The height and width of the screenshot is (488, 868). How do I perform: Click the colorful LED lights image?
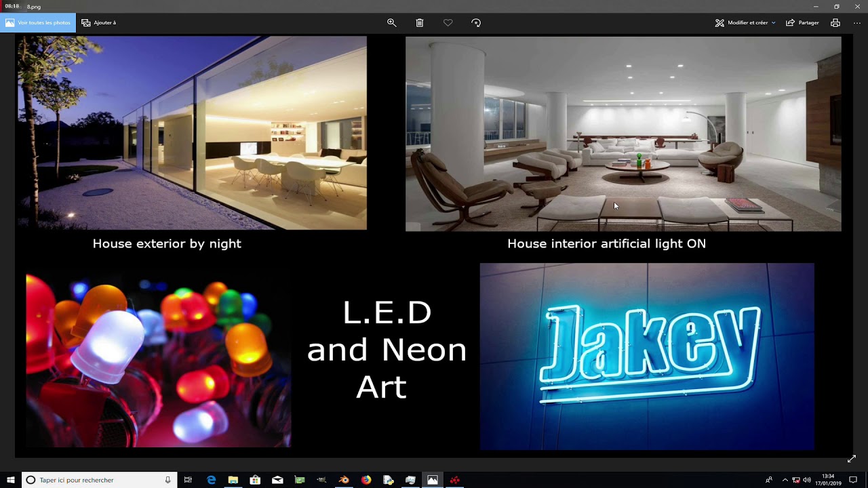[159, 360]
